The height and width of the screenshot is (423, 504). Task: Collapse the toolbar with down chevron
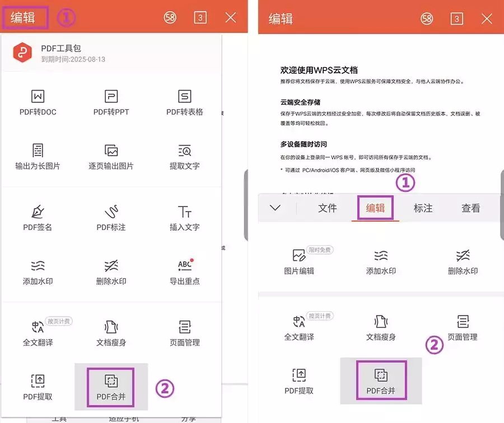click(275, 208)
